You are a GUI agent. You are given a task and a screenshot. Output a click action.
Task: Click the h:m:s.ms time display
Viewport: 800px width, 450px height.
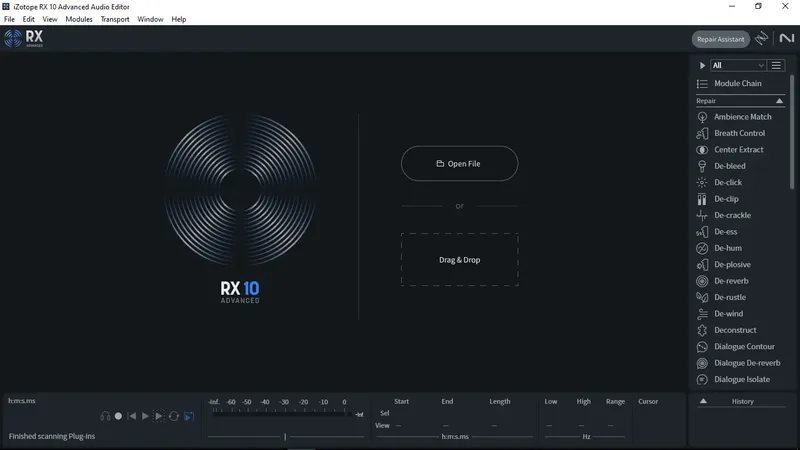[x=22, y=401]
